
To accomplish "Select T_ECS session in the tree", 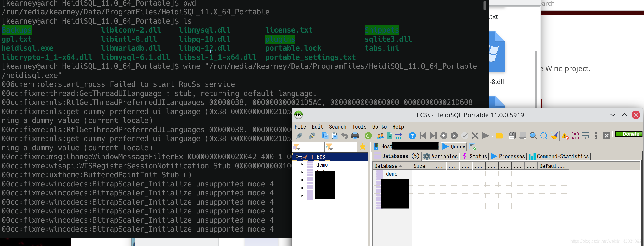I will [x=318, y=157].
